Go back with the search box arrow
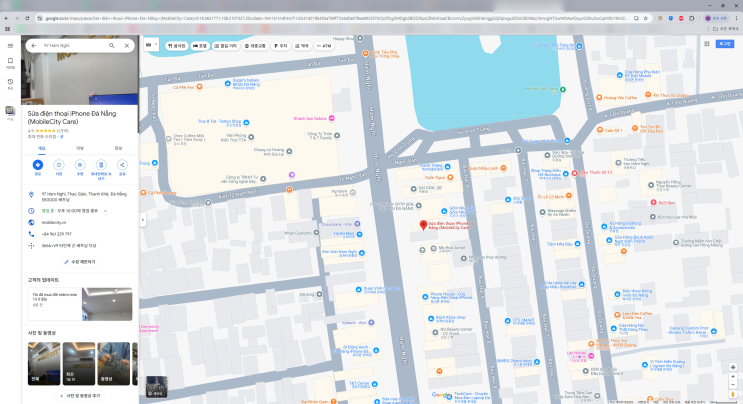Image resolution: width=743 pixels, height=404 pixels. [34, 45]
